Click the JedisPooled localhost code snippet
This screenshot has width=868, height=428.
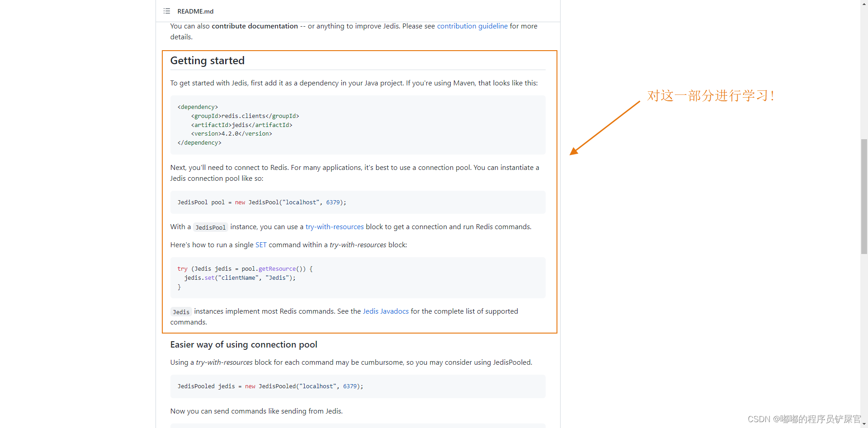[x=270, y=386]
